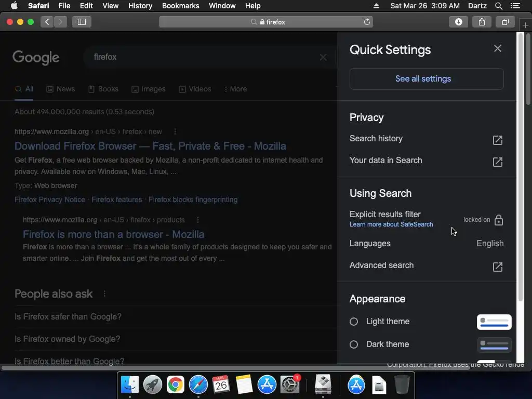Show all tabs overview
The image size is (532, 399).
[505, 22]
